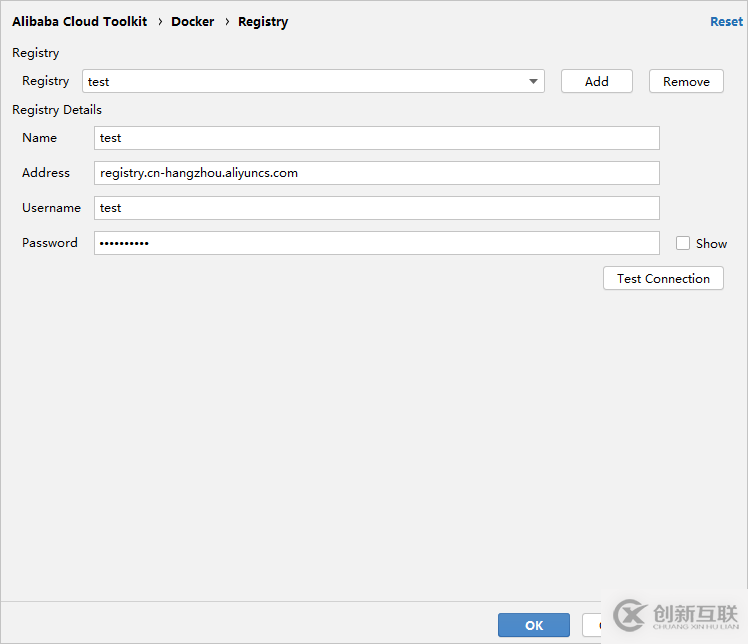Expand the Registry dropdown arrow
The width and height of the screenshot is (748, 644).
(534, 82)
